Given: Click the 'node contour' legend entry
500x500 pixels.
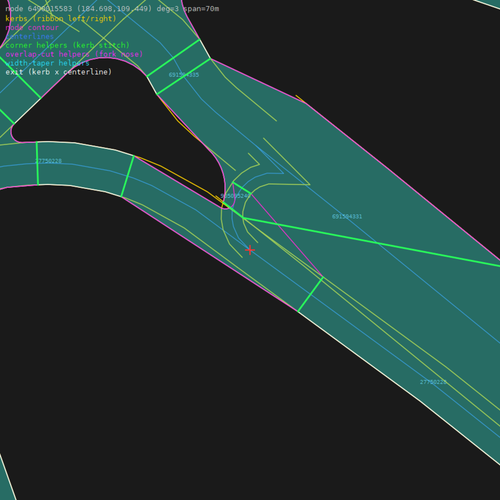Looking at the screenshot, I should [32, 27].
